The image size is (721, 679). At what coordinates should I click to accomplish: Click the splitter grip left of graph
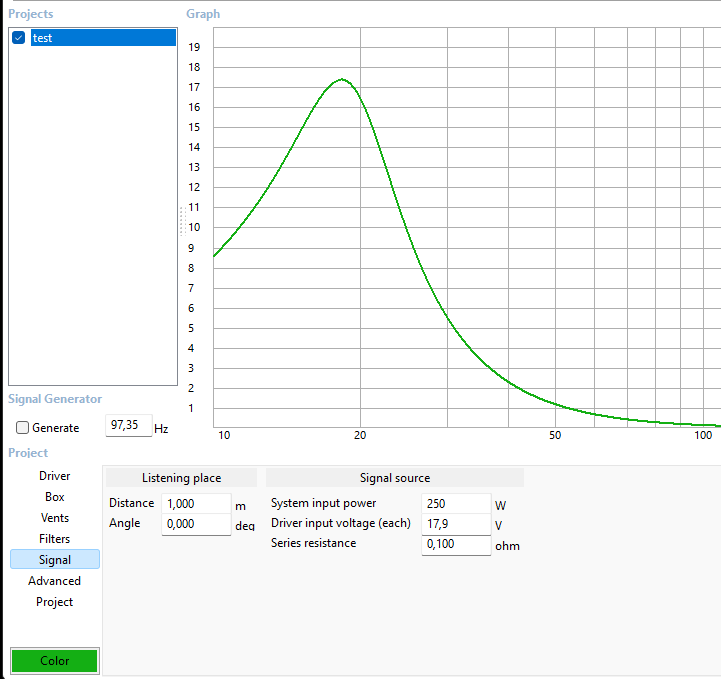click(x=182, y=219)
